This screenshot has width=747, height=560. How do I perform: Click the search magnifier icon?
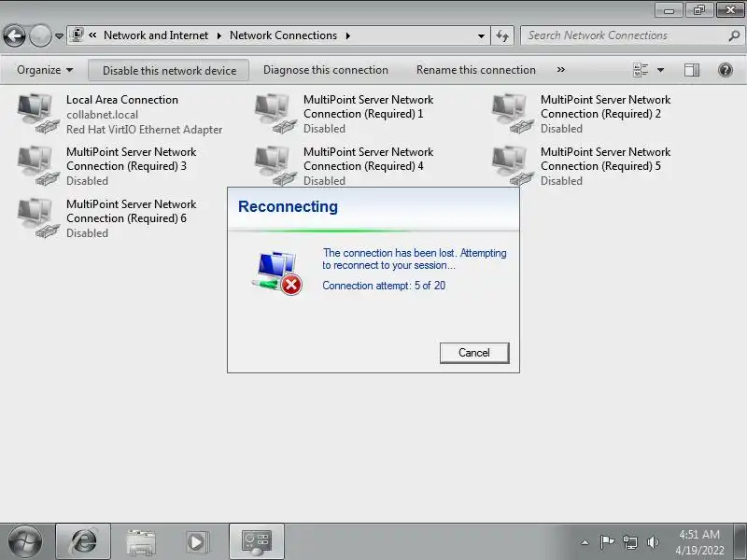(x=735, y=35)
